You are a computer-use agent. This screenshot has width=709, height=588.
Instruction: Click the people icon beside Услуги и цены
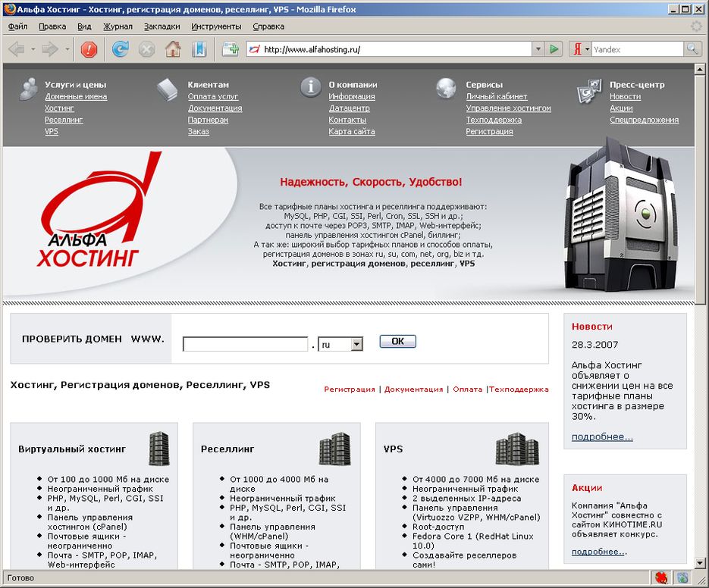(x=29, y=89)
